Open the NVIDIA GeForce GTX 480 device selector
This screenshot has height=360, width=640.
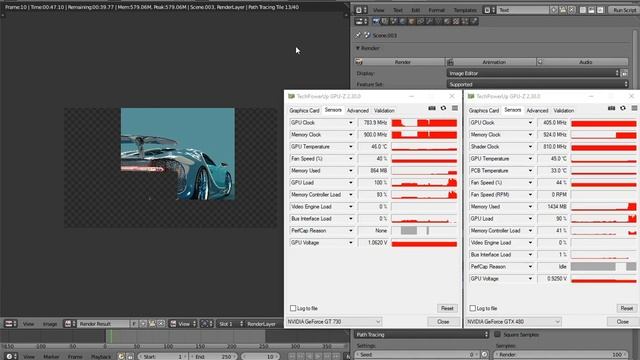(513, 322)
